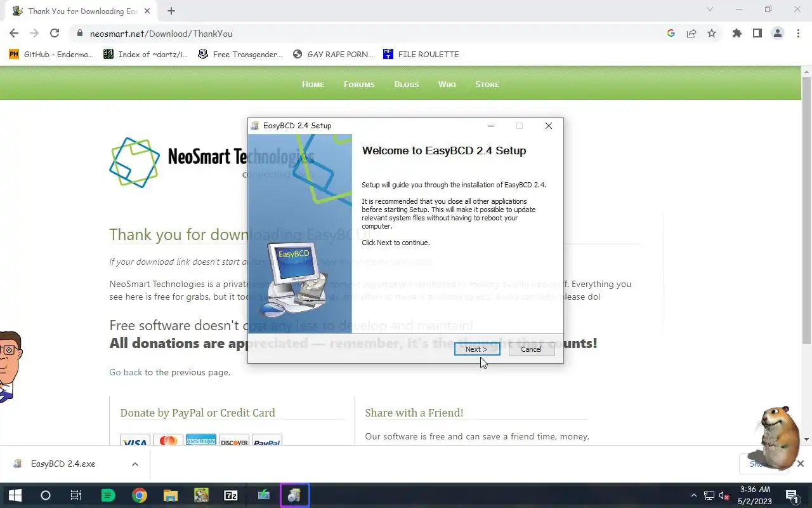
Task: Click the 'Donate by PayPal or Credit Card' heading
Action: point(198,413)
